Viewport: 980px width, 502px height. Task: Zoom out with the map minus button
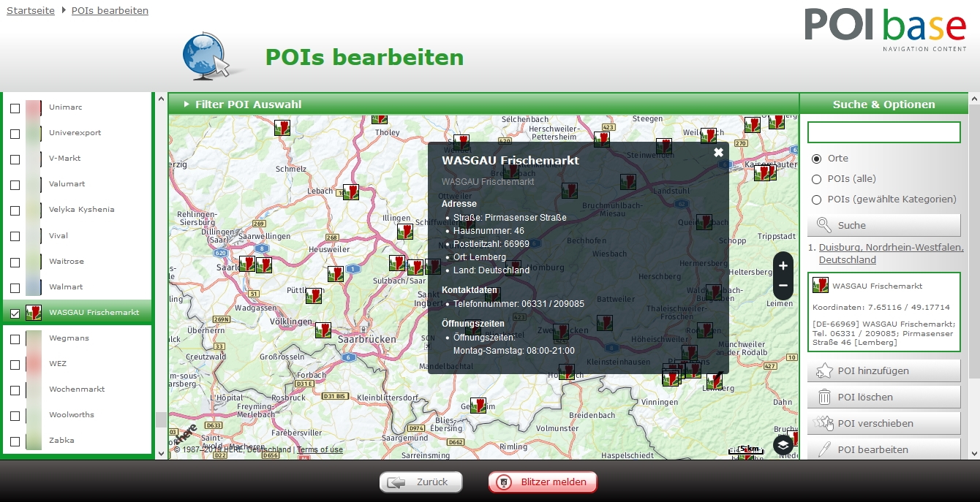783,286
